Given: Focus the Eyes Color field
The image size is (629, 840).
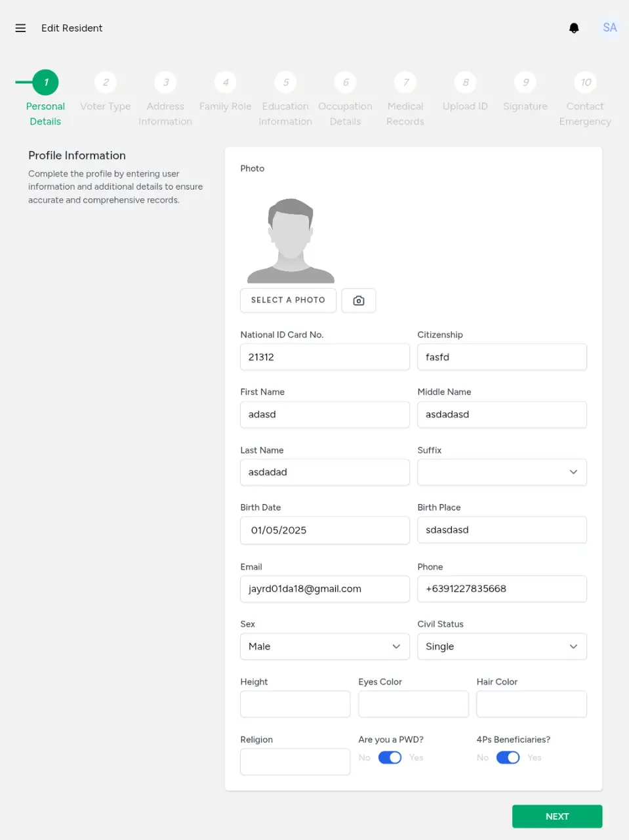Looking at the screenshot, I should coord(413,704).
